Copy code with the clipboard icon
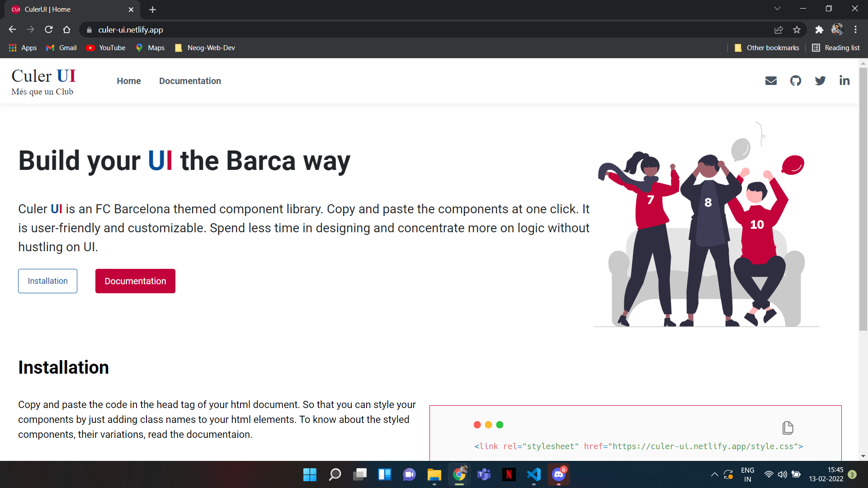The height and width of the screenshot is (488, 868). point(788,427)
